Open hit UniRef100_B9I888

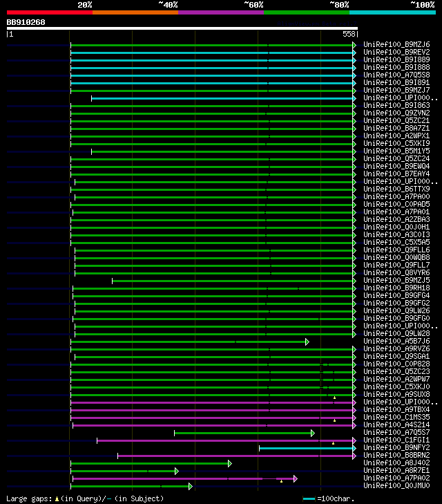point(396,67)
